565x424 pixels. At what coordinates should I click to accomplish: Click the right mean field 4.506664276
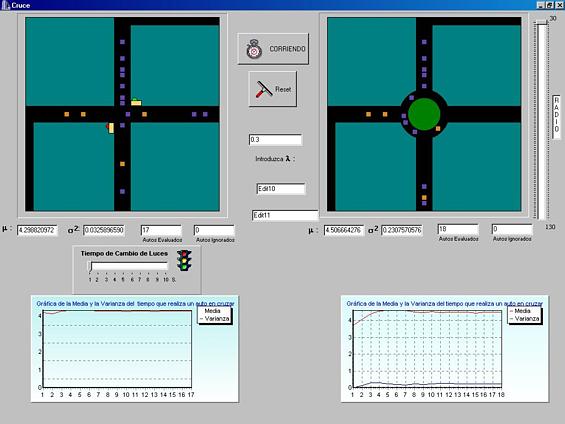pos(344,230)
